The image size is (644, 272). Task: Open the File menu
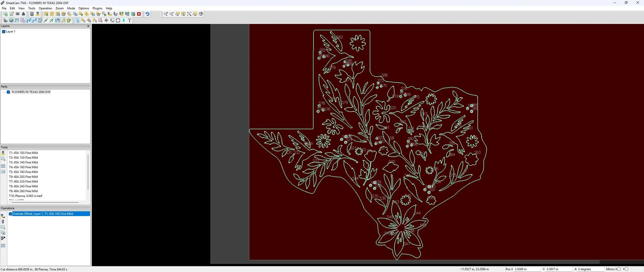point(4,8)
